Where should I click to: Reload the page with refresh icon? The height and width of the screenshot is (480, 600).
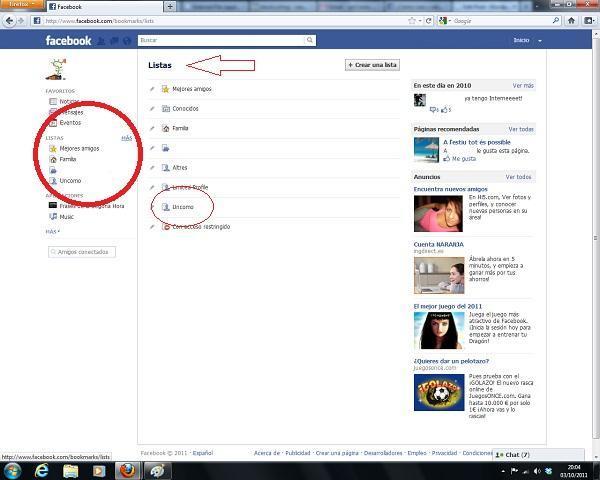[x=429, y=21]
